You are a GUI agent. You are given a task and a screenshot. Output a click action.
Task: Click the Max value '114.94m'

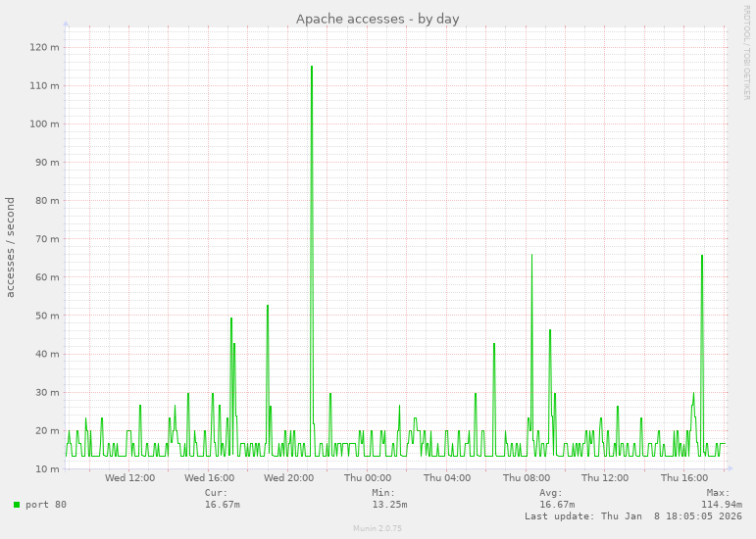(722, 505)
